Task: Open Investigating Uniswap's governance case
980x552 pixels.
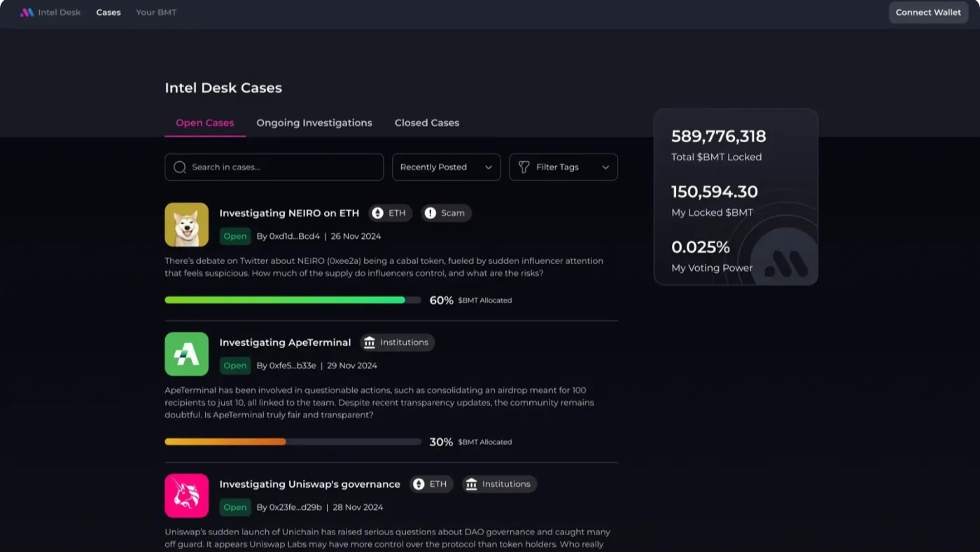Action: pos(310,484)
